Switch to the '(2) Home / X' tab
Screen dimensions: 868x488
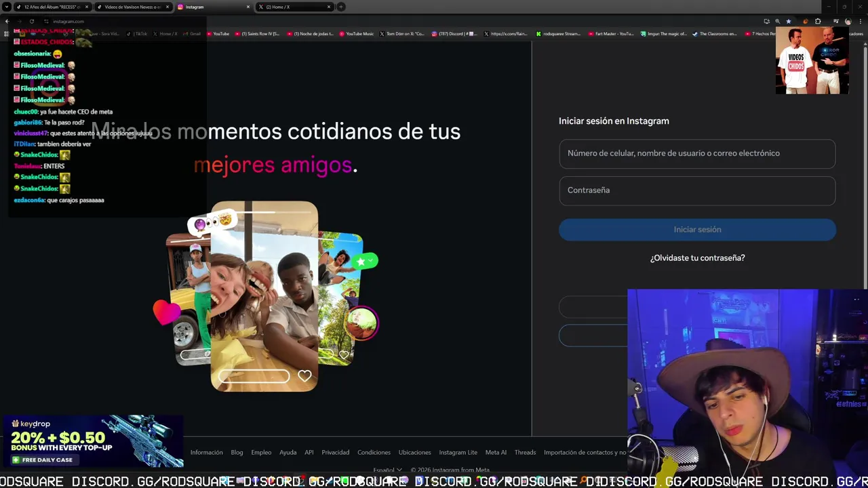[294, 7]
